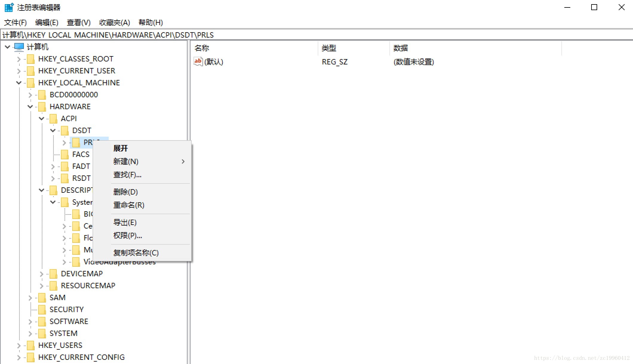Choose 删除(D) from the context menu

125,192
